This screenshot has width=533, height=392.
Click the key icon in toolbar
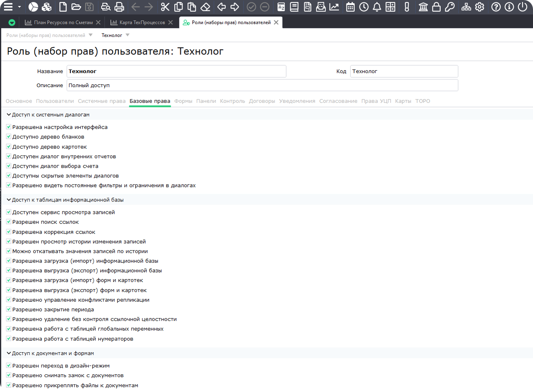(x=450, y=7)
